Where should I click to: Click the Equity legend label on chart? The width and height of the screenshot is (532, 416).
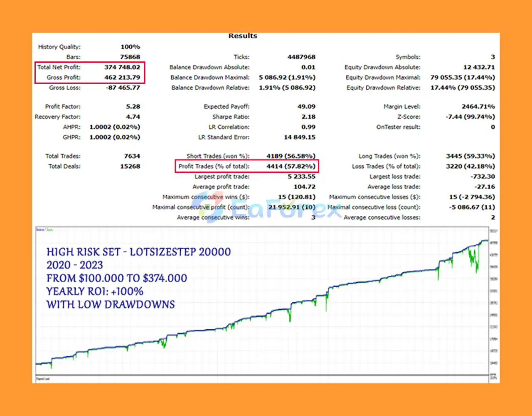point(49,229)
